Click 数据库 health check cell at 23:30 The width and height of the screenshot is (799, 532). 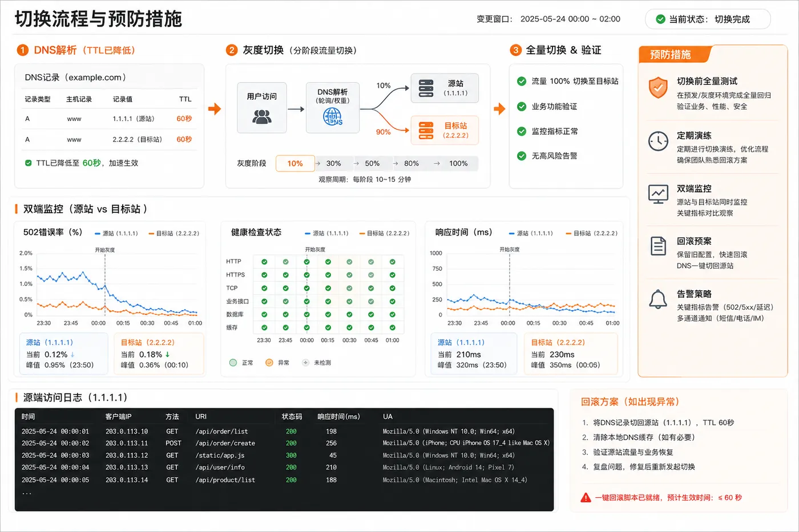click(264, 315)
